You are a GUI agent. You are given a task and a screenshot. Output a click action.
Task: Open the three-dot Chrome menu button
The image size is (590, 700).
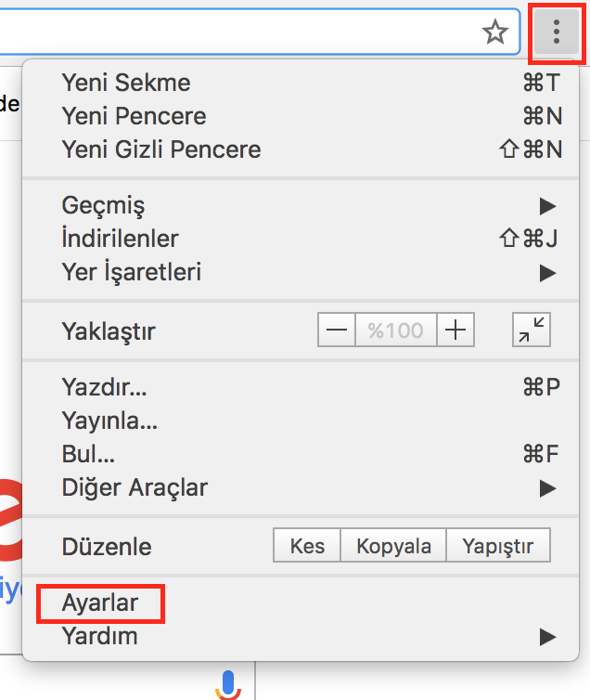tap(556, 32)
